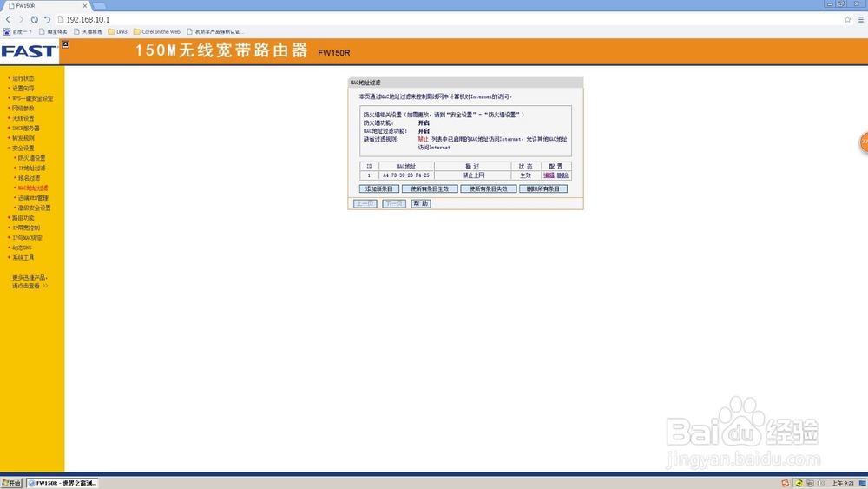Expand 无线设置 in the sidebar
This screenshot has height=489, width=868.
click(x=23, y=118)
